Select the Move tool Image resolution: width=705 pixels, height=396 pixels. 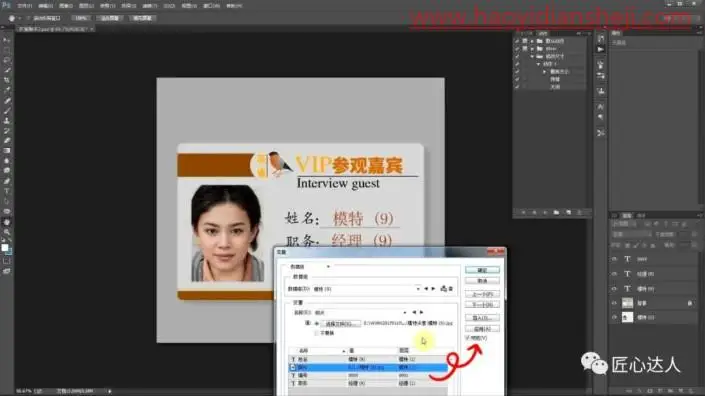click(x=7, y=40)
